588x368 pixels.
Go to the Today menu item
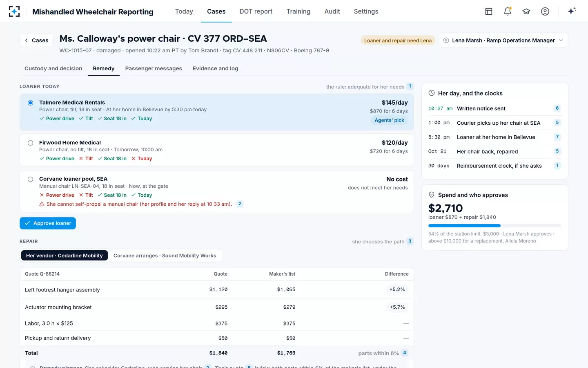point(184,11)
